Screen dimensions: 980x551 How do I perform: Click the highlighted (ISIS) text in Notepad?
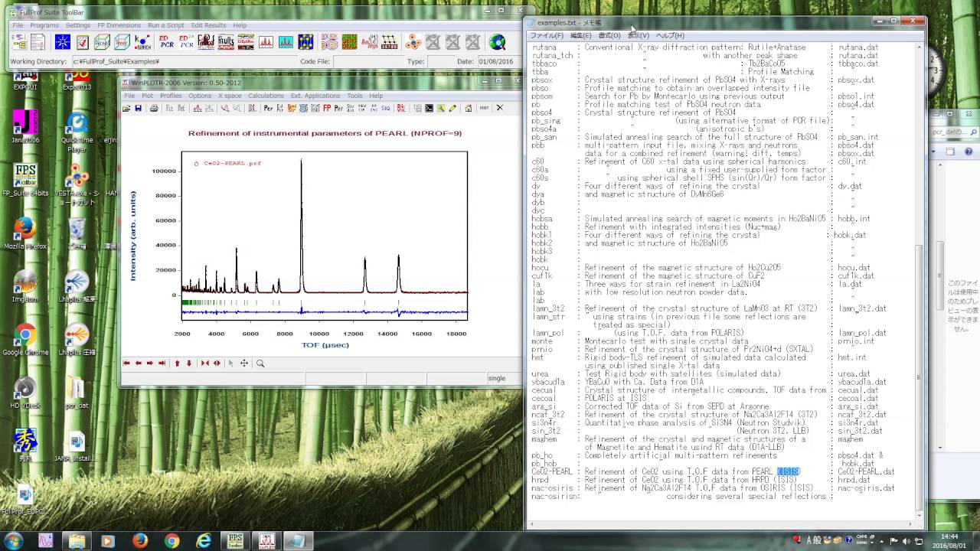789,471
